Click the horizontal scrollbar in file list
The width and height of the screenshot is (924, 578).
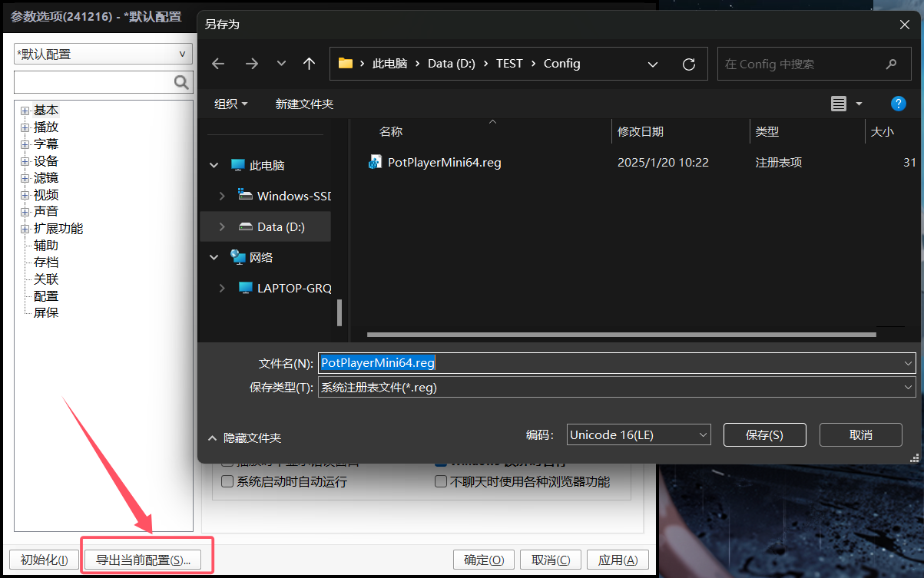point(621,335)
